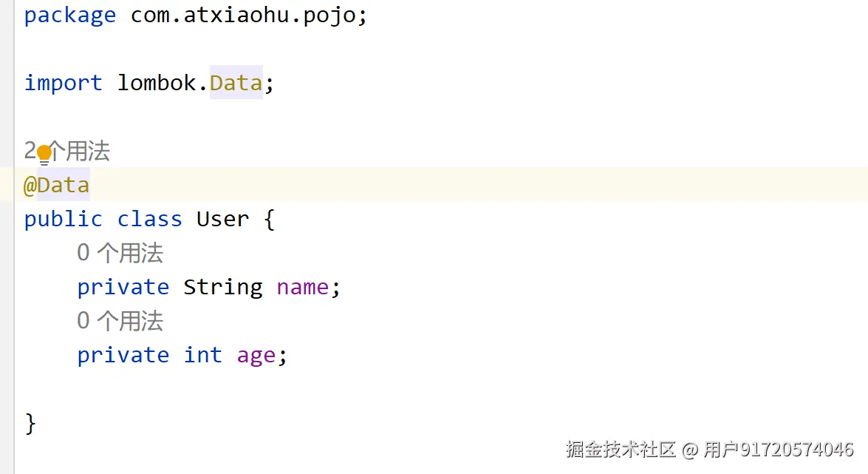The height and width of the screenshot is (474, 868).
Task: Click the 'import' keyword
Action: 64,83
